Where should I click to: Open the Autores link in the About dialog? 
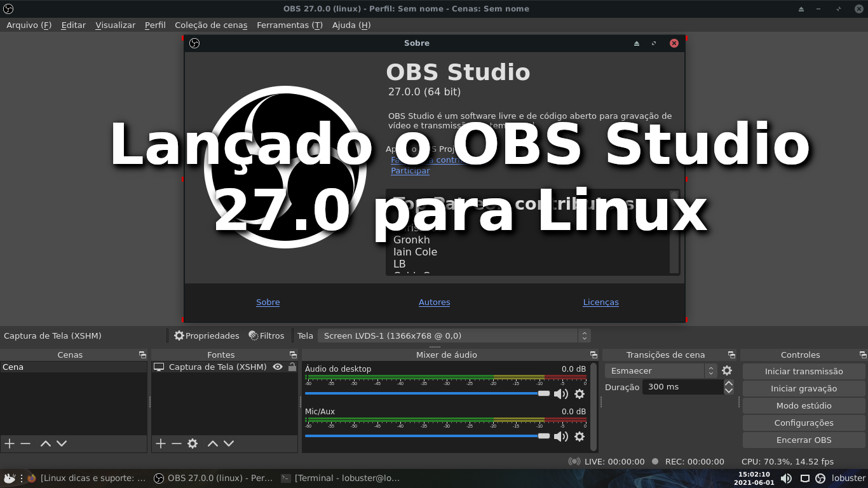coord(434,302)
